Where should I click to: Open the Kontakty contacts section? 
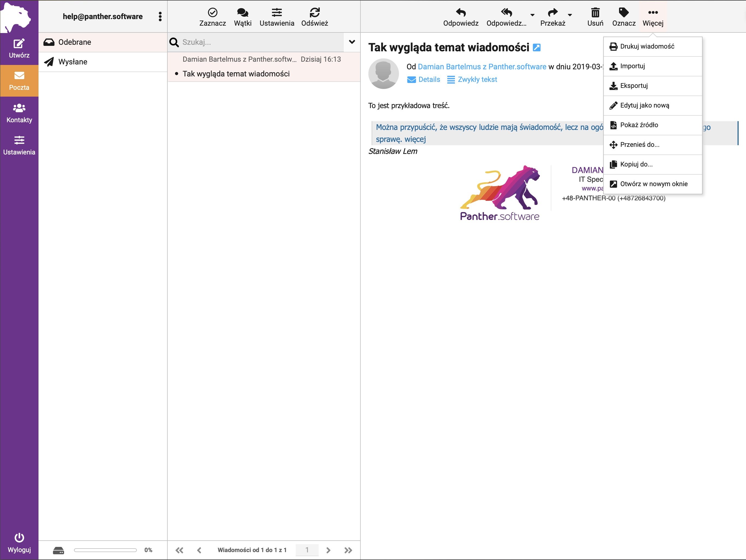tap(19, 113)
